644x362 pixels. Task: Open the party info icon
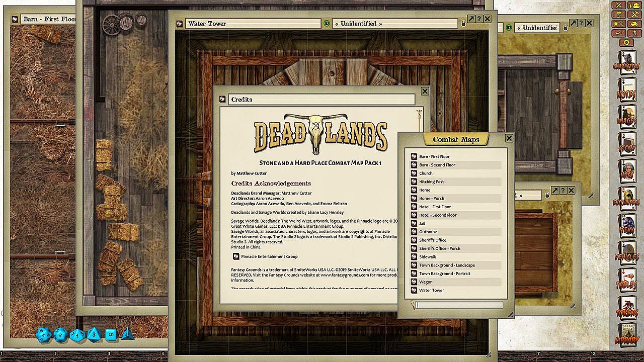(x=633, y=6)
